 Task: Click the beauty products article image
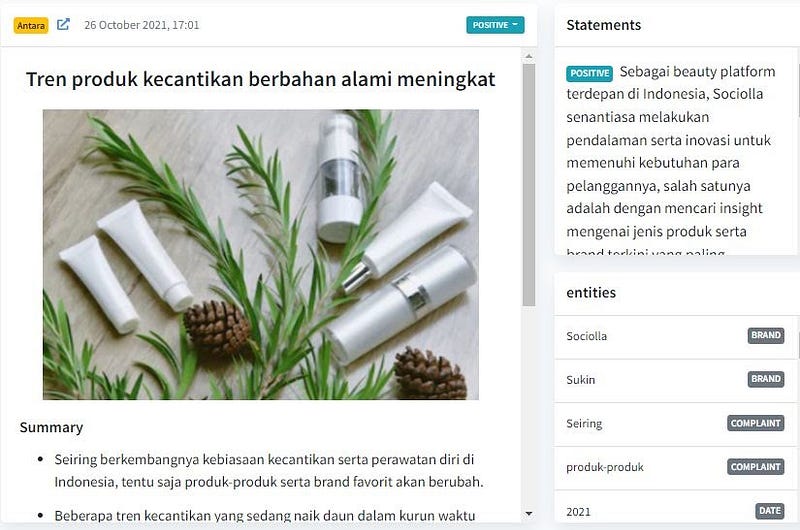tap(261, 254)
